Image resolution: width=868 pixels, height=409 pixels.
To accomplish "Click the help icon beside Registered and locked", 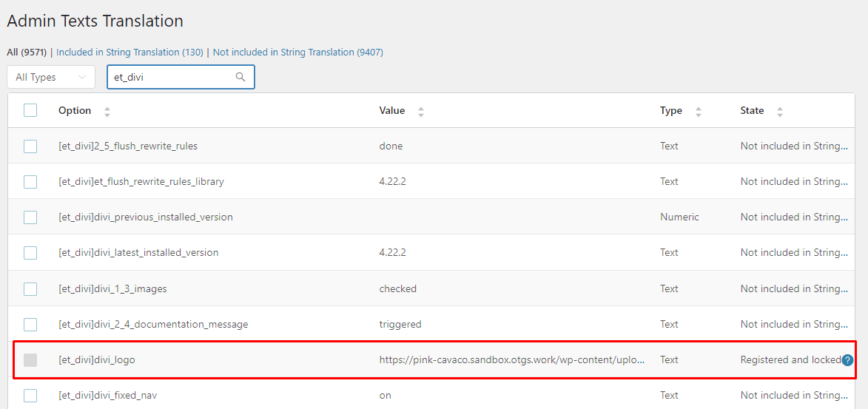I will point(847,360).
